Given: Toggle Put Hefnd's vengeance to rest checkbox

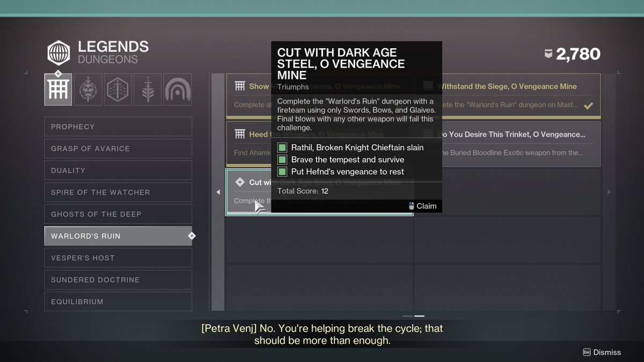Looking at the screenshot, I should 282,172.
